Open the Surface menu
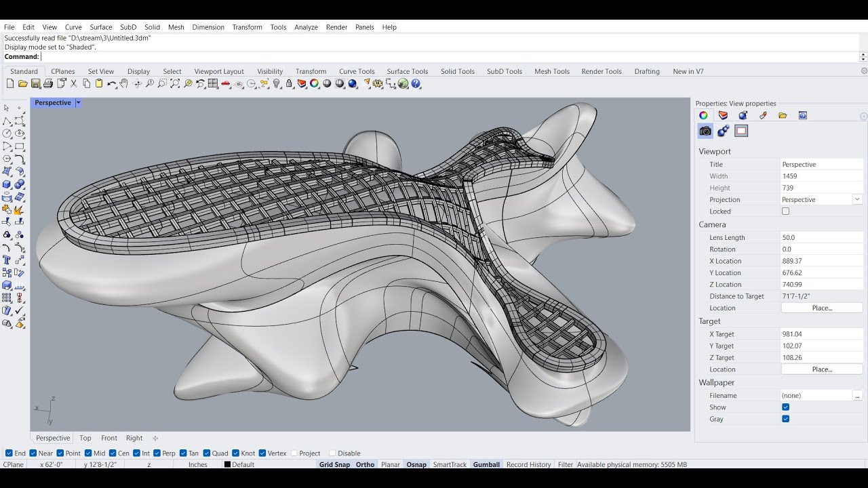The width and height of the screenshot is (868, 488). (101, 27)
